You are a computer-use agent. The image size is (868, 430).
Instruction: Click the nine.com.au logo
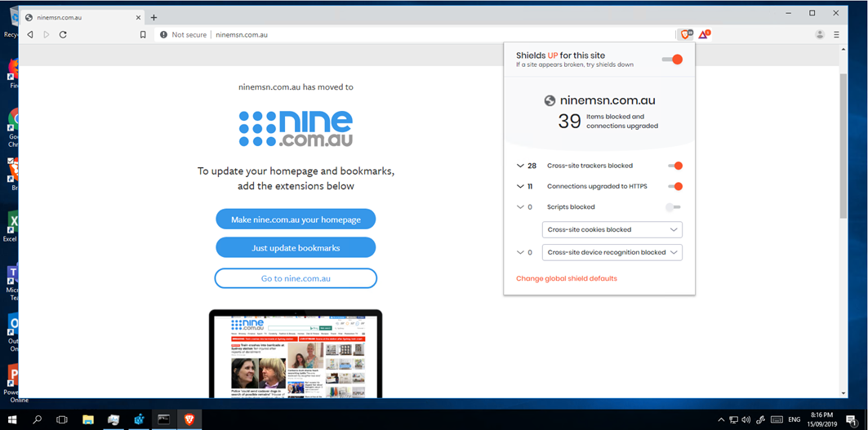tap(296, 128)
